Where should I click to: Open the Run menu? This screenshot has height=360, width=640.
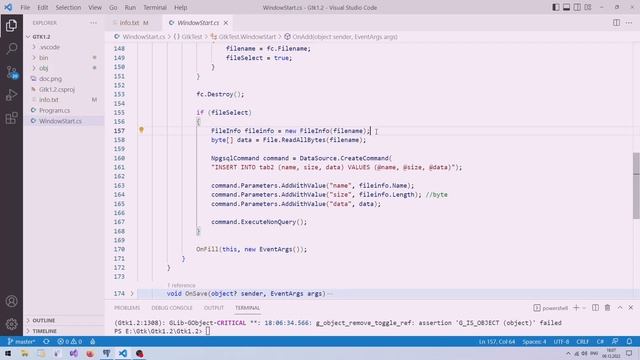[x=130, y=7]
